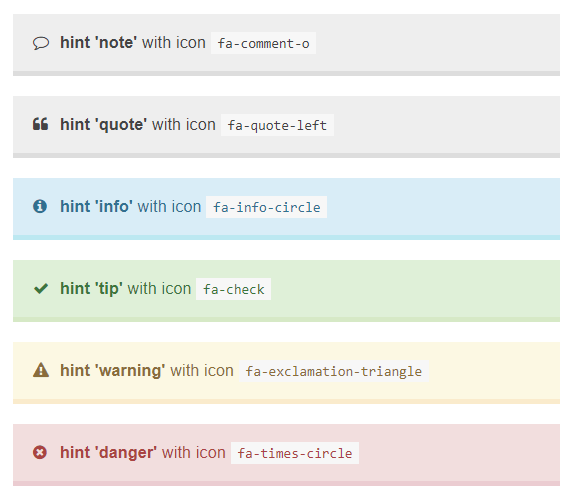Click the bold "hint 'danger'" text
573x501 pixels.
click(x=109, y=453)
